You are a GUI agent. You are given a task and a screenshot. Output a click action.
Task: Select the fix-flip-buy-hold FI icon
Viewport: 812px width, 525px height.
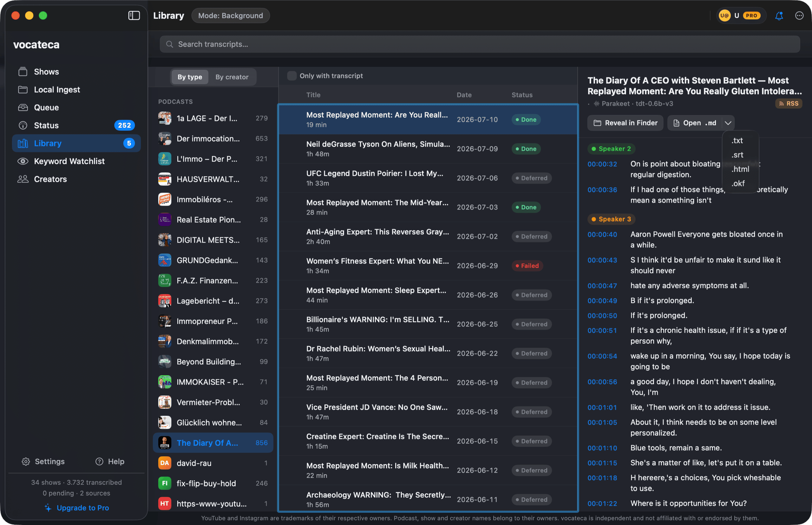165,483
